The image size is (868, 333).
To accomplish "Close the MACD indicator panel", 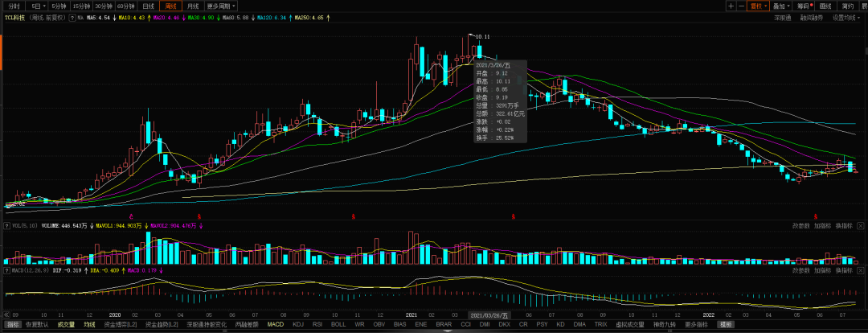I will coord(861,270).
